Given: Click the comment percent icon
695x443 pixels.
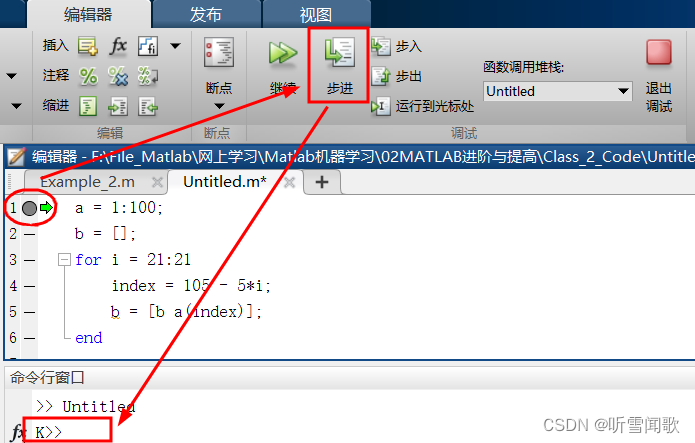Looking at the screenshot, I should point(88,76).
